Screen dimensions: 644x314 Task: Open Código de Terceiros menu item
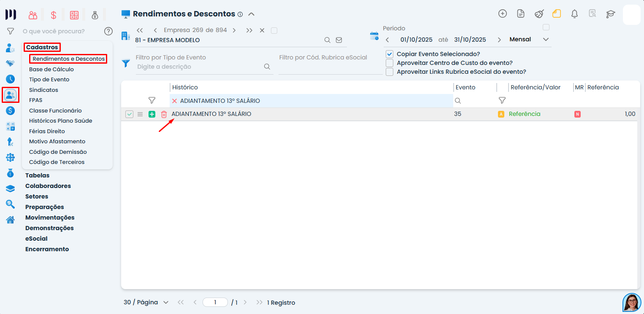[x=57, y=162]
